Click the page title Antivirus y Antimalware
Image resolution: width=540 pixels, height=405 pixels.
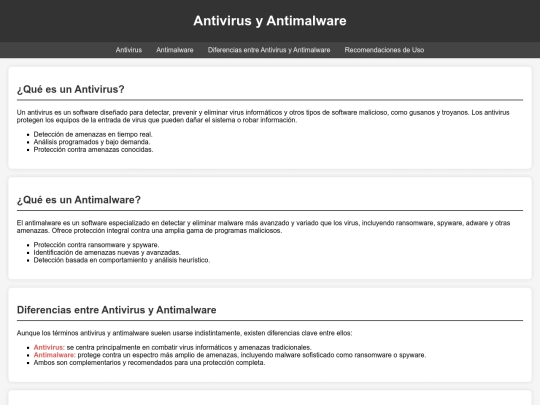point(270,21)
